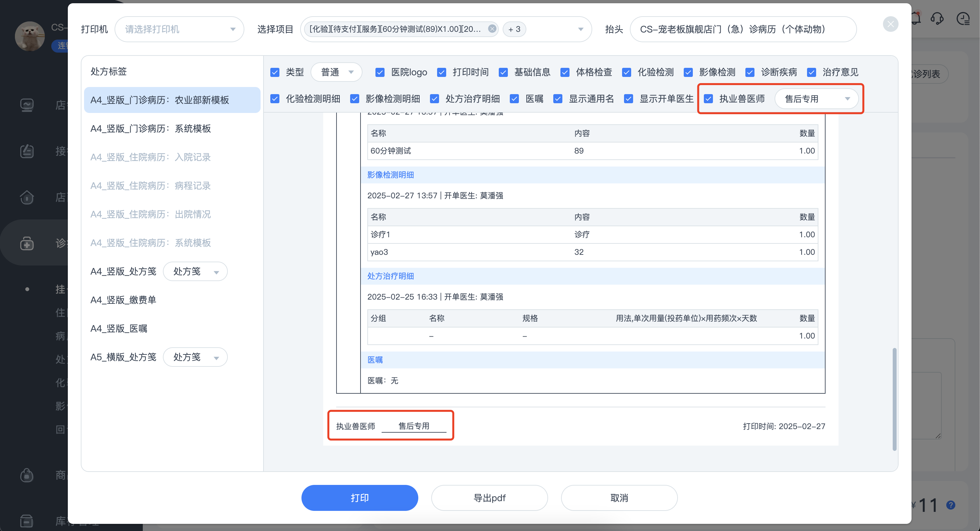Image resolution: width=980 pixels, height=531 pixels.
Task: Uncheck 化验检测 checkbox
Action: pyautogui.click(x=626, y=72)
